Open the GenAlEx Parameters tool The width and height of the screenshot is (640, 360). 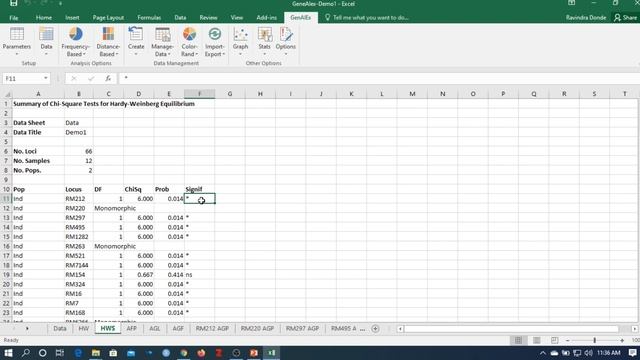click(x=17, y=42)
